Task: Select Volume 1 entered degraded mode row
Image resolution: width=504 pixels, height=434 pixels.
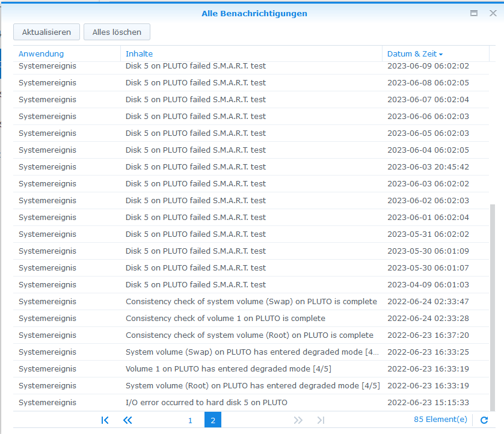Action: pos(251,369)
